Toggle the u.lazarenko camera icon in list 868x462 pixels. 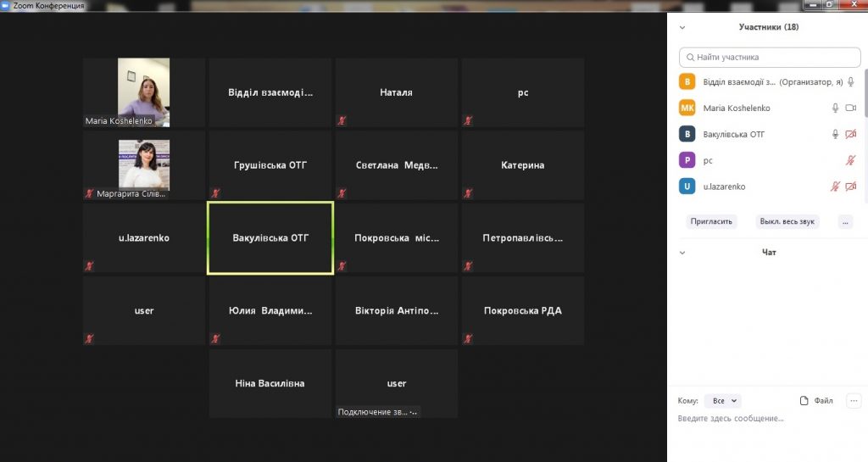851,186
